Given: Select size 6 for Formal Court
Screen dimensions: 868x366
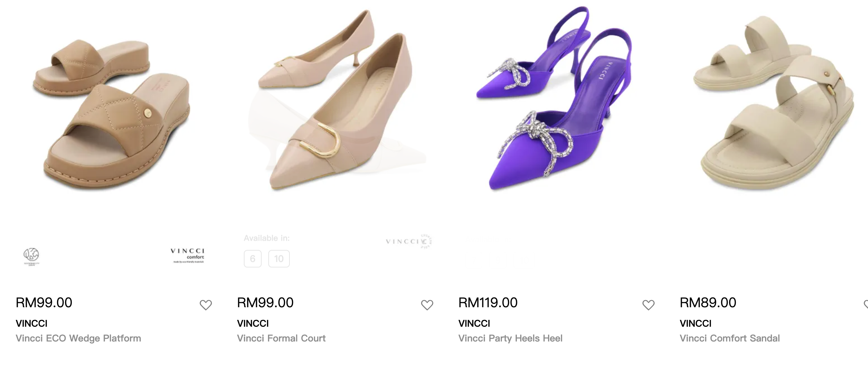Looking at the screenshot, I should [252, 259].
